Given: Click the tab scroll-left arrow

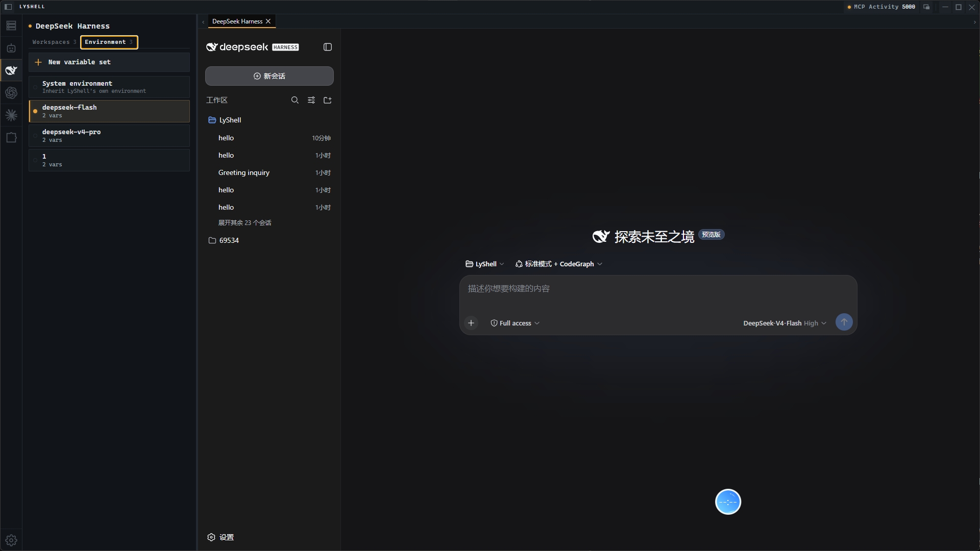Looking at the screenshot, I should pyautogui.click(x=203, y=22).
